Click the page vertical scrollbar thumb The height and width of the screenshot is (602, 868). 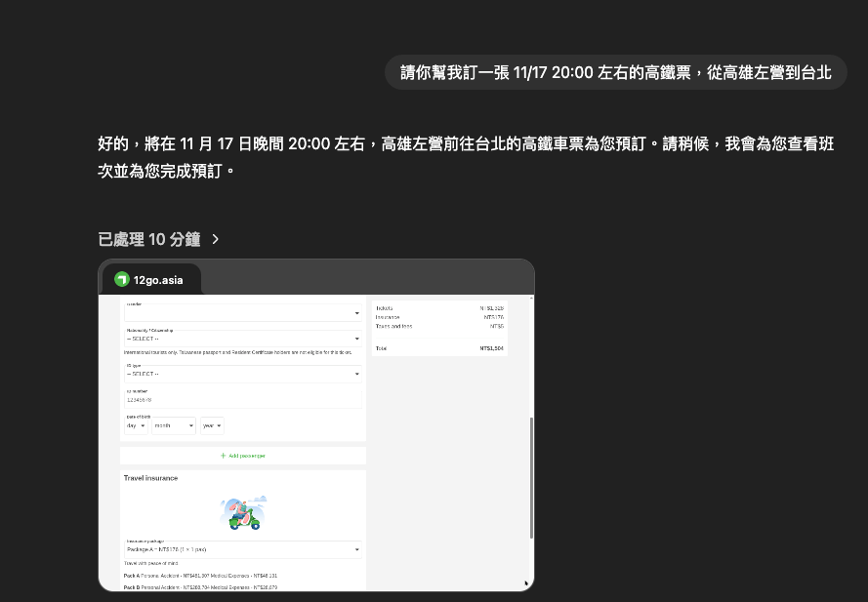(x=531, y=476)
